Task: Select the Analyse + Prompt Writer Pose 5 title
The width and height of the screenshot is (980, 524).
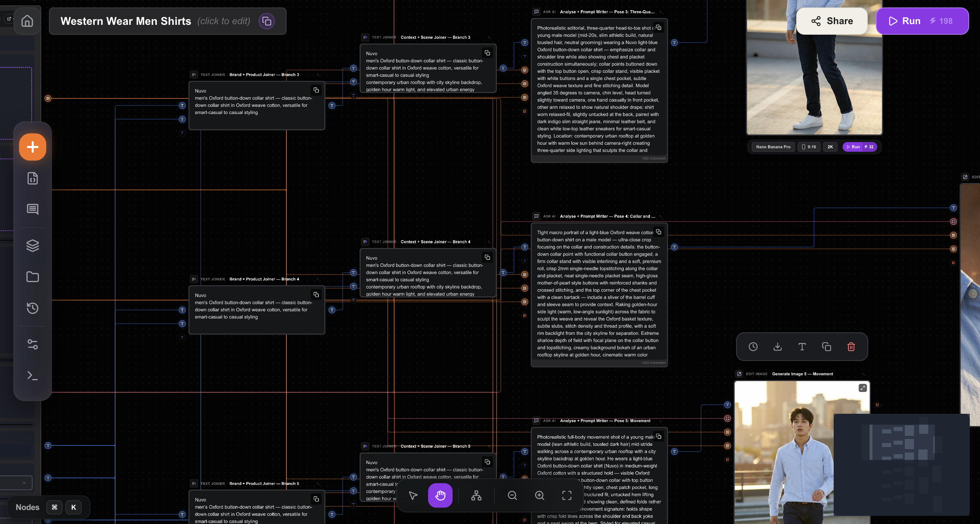Action: [605, 421]
